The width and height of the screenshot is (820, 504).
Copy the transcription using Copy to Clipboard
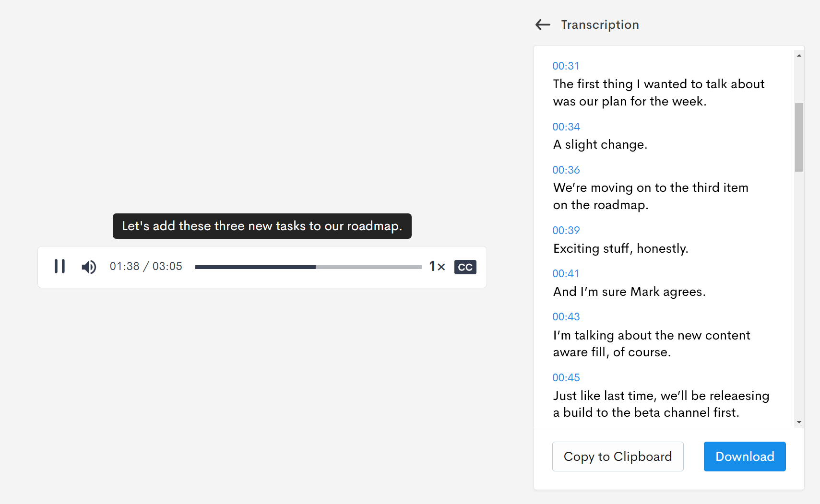point(618,456)
